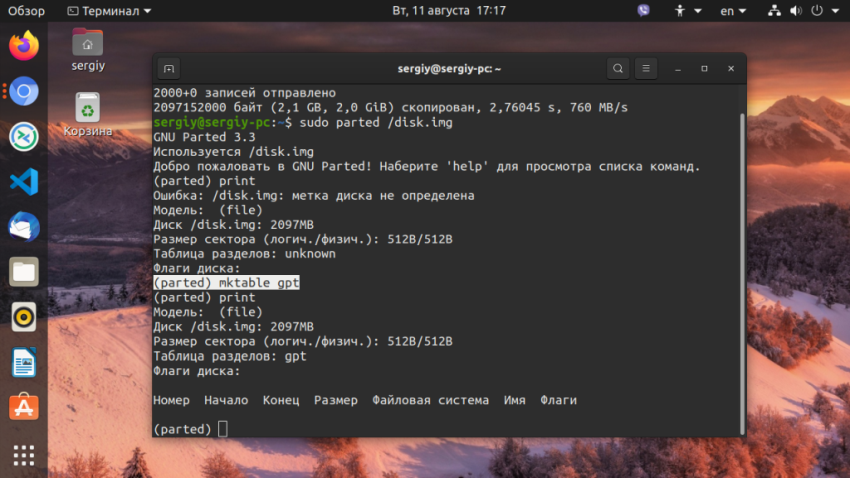Open Ubuntu Software center from dock
Viewport: 850px width, 478px height.
[x=24, y=407]
